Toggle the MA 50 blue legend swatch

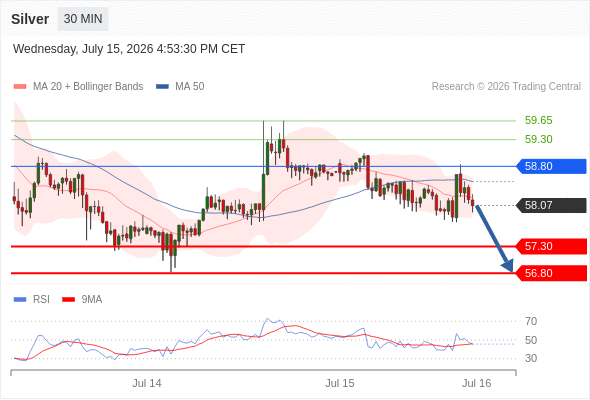pos(162,87)
